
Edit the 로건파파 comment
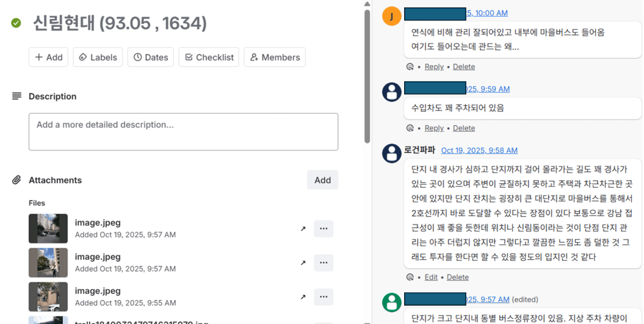(x=431, y=277)
